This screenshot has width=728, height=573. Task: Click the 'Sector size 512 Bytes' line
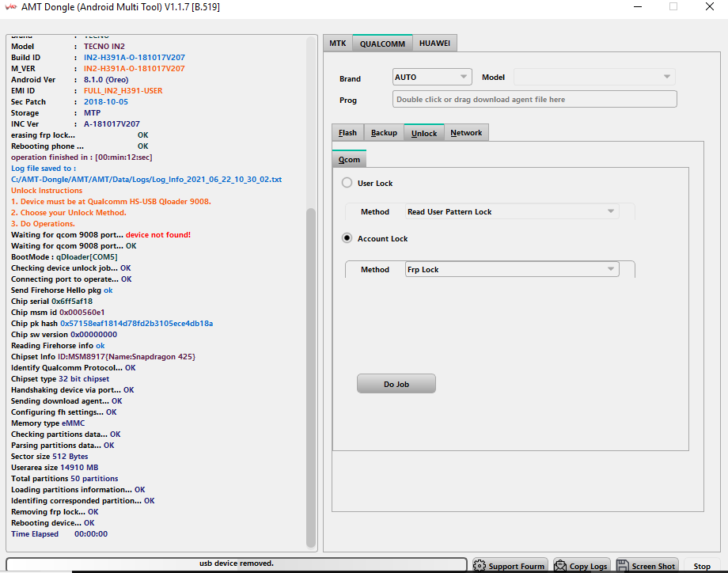pyautogui.click(x=50, y=457)
